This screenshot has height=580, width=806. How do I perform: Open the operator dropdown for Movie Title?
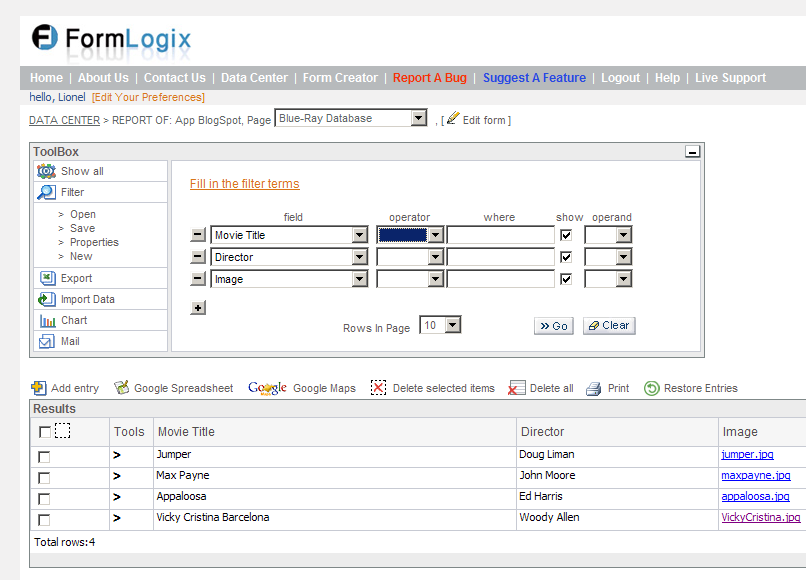(x=436, y=235)
